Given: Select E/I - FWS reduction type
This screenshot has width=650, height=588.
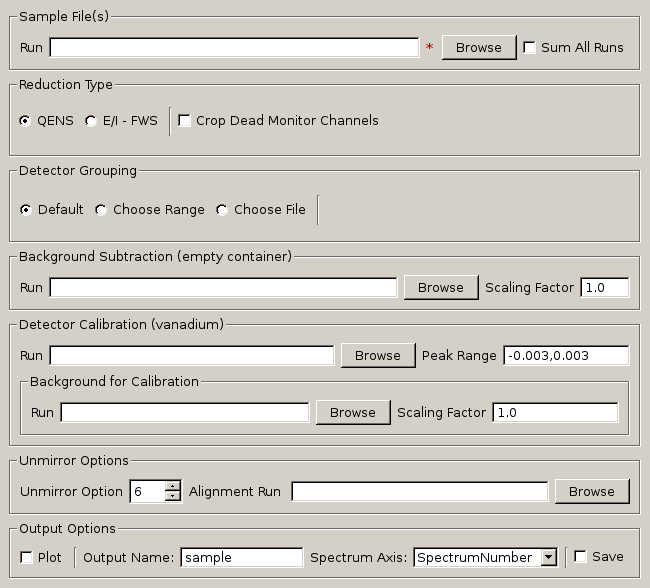Looking at the screenshot, I should tap(91, 121).
